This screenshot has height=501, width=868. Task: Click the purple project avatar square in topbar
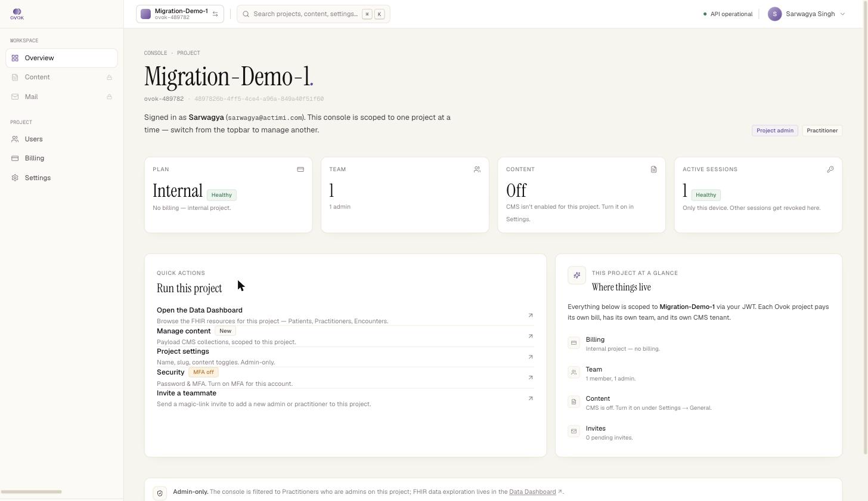(x=145, y=14)
